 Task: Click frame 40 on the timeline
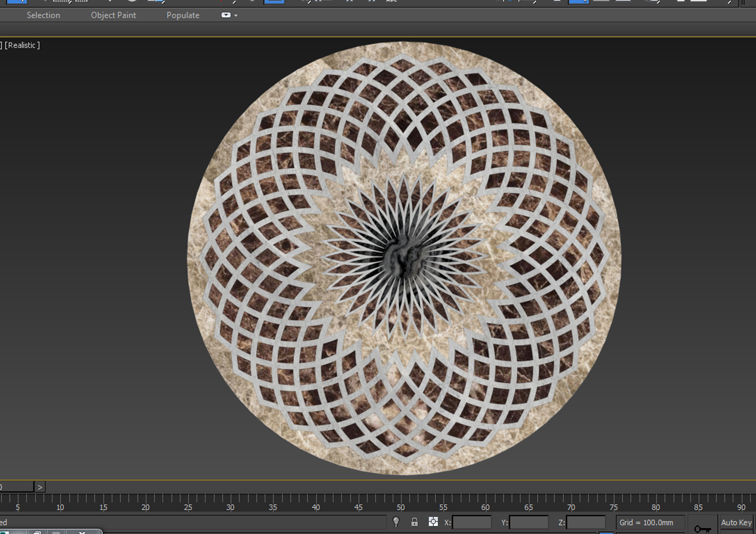coord(316,508)
